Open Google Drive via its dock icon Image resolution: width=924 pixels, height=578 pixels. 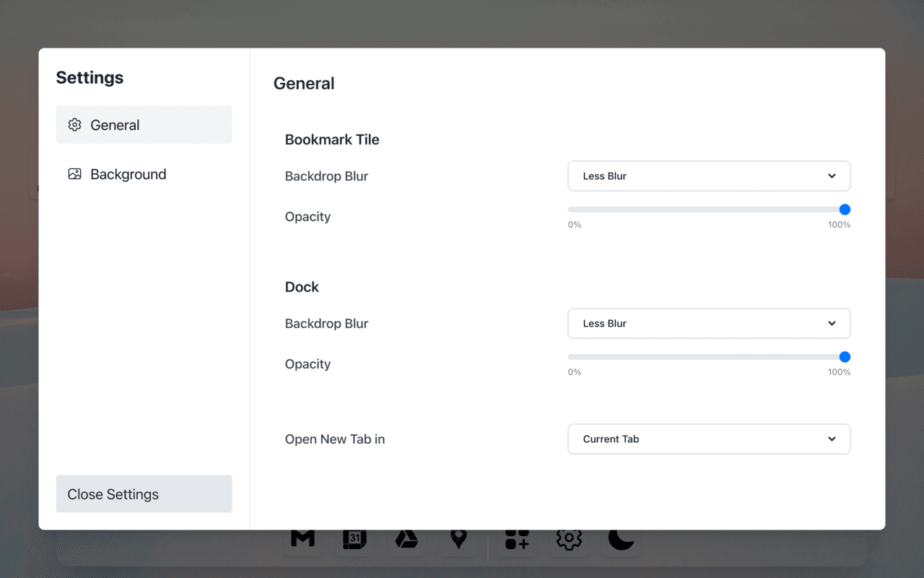[x=406, y=539]
